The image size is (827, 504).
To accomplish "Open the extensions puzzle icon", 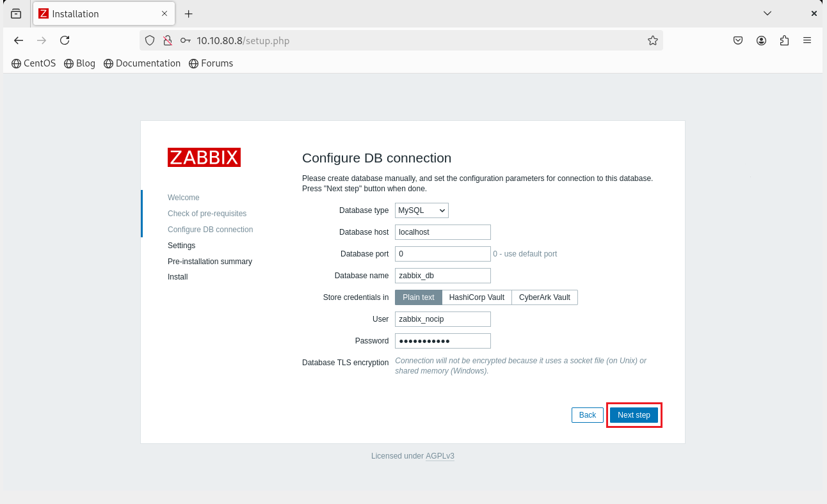I will (784, 40).
